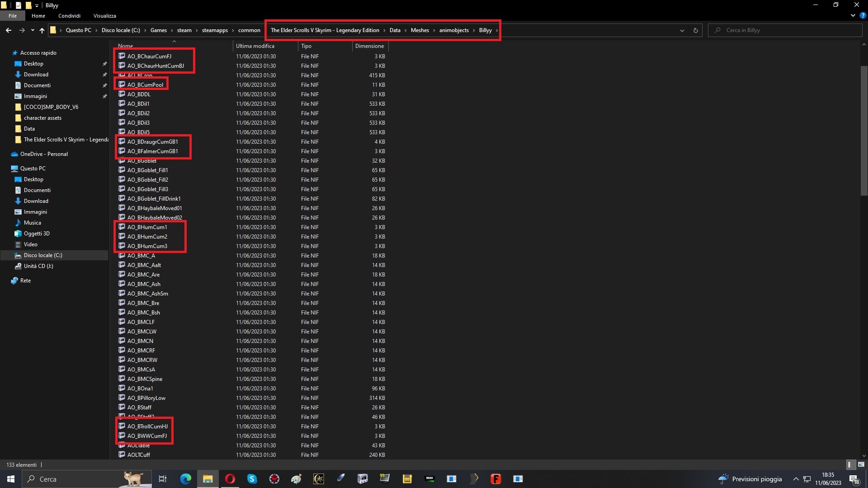Open the Visualizza ribbon tab

pyautogui.click(x=105, y=15)
